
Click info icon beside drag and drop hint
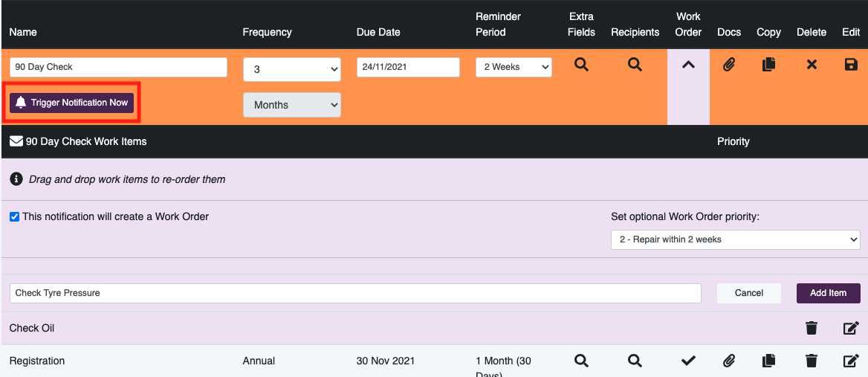click(16, 178)
